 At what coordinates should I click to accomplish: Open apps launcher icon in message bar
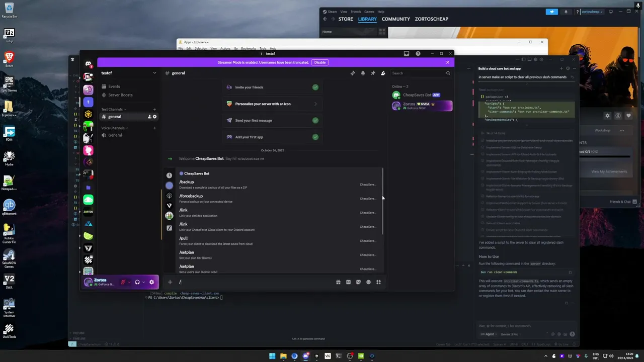378,282
